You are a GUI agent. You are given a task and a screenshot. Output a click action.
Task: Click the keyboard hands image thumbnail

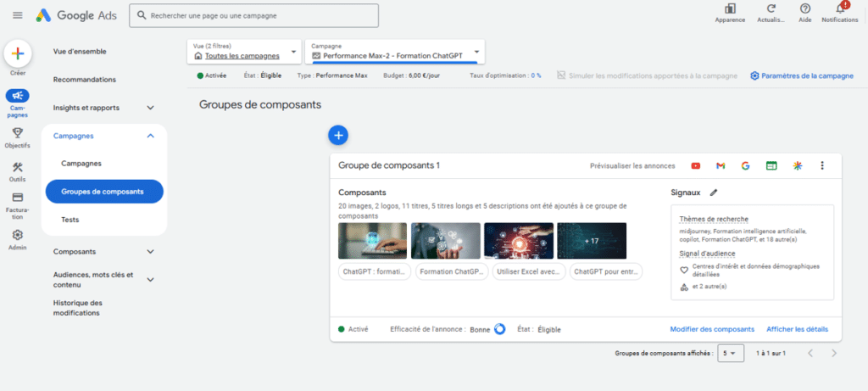coord(373,241)
